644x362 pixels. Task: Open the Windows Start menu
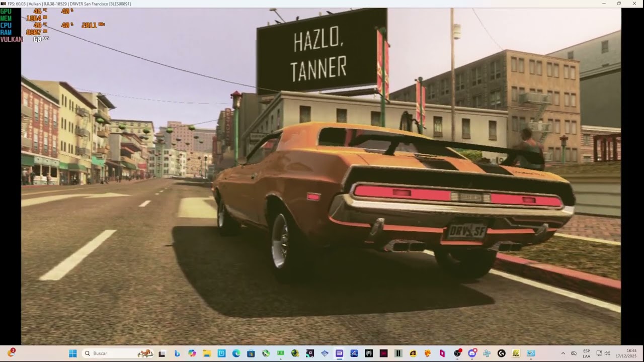(x=72, y=353)
